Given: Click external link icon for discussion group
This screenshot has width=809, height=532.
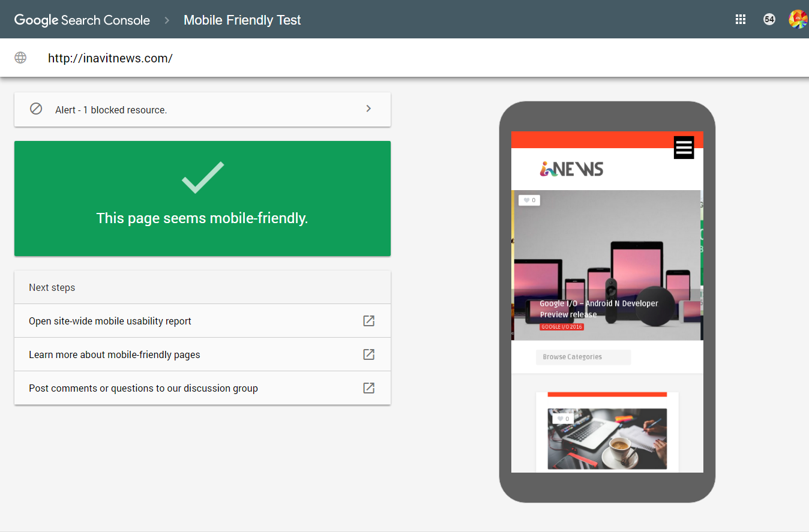Looking at the screenshot, I should pos(368,388).
